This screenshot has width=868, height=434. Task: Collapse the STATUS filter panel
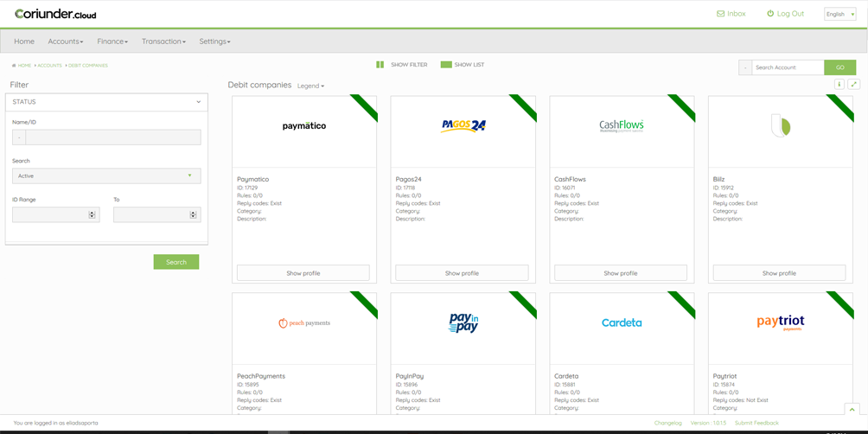click(198, 102)
